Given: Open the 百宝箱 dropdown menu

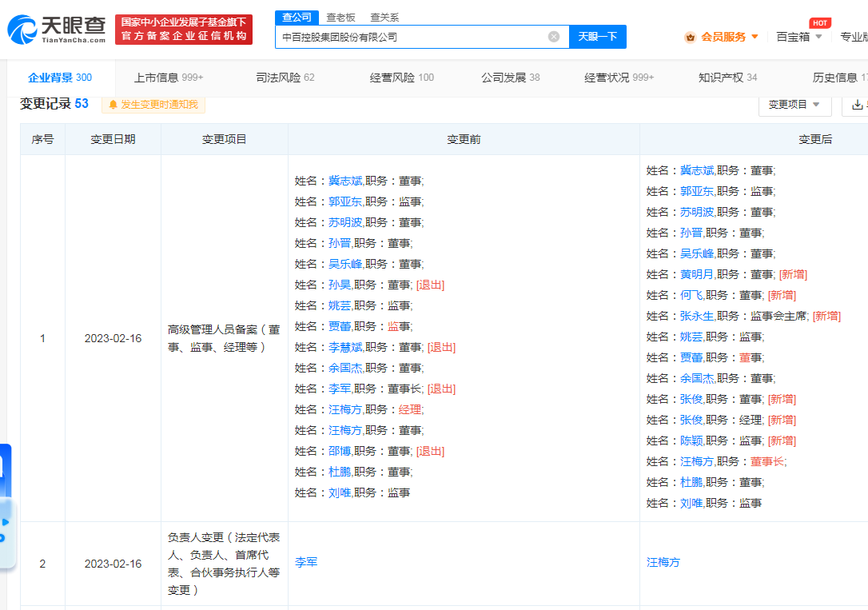Looking at the screenshot, I should click(798, 37).
